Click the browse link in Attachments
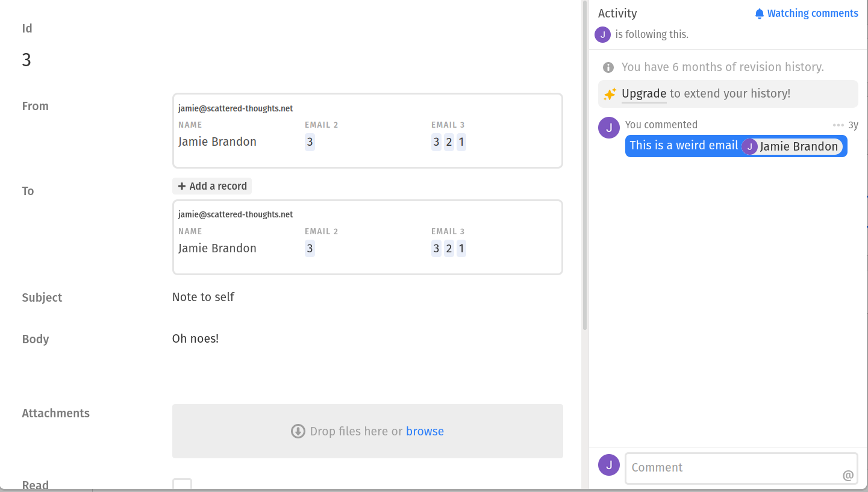 pyautogui.click(x=425, y=431)
